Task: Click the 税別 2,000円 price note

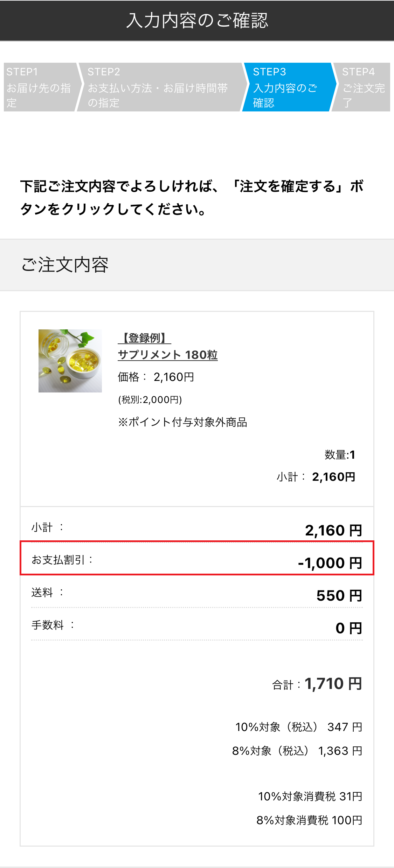Action: tap(150, 400)
